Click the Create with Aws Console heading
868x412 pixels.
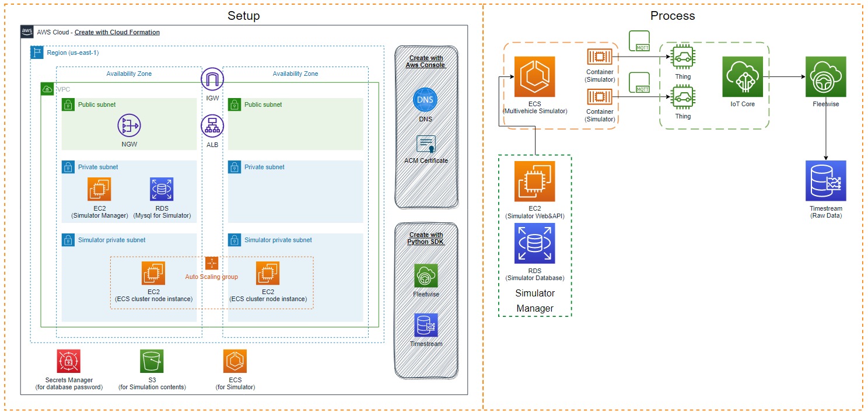(x=426, y=61)
